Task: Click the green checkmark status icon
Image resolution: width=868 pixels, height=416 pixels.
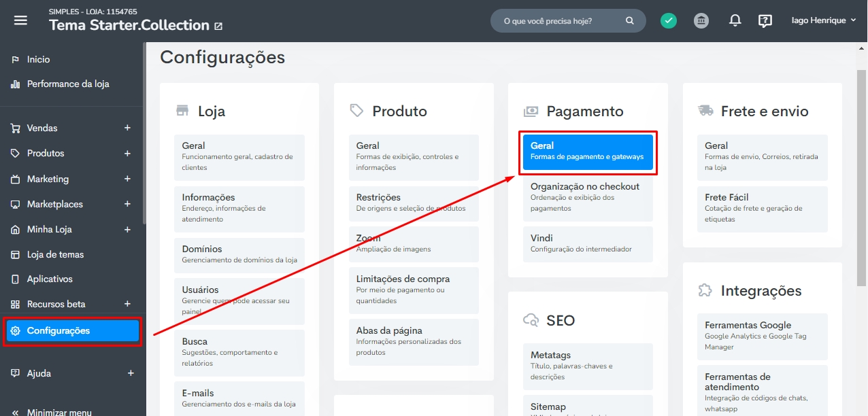Action: click(669, 21)
